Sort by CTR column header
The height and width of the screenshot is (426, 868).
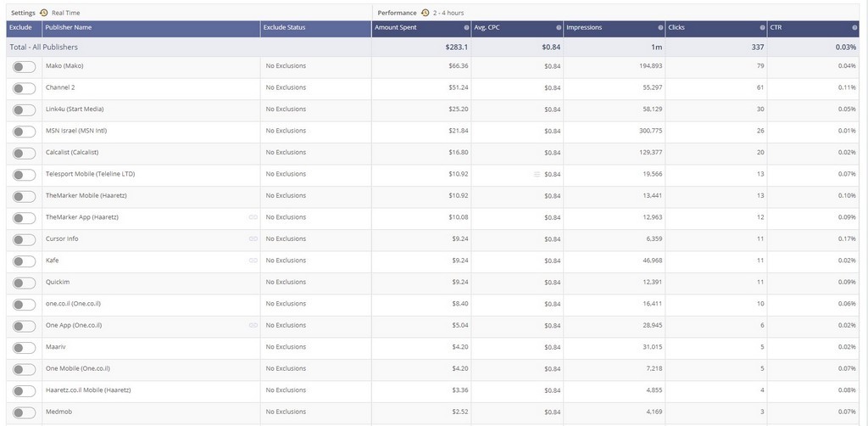coord(813,29)
